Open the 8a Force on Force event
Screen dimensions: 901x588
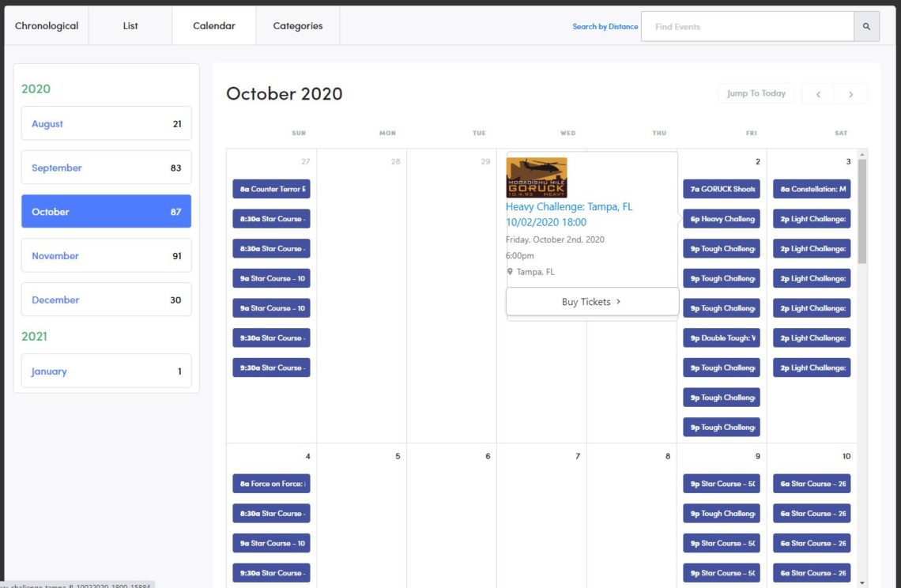[x=271, y=484]
